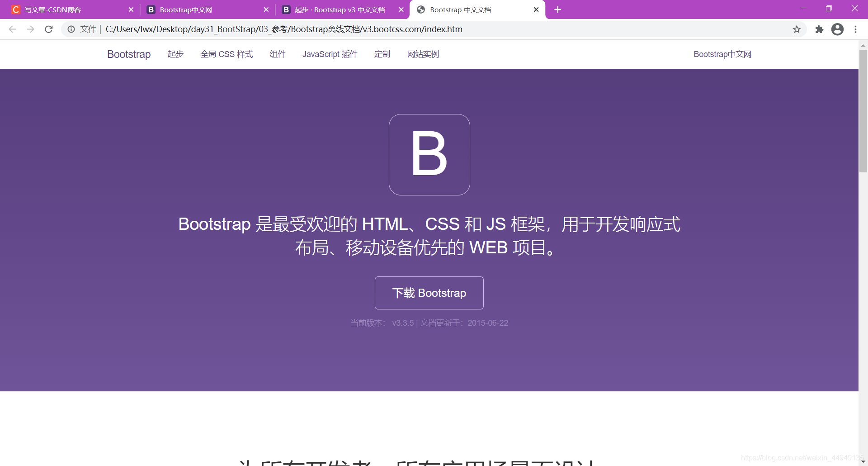Close the Bootstrap中文网 tab
The height and width of the screenshot is (466, 868).
click(266, 10)
